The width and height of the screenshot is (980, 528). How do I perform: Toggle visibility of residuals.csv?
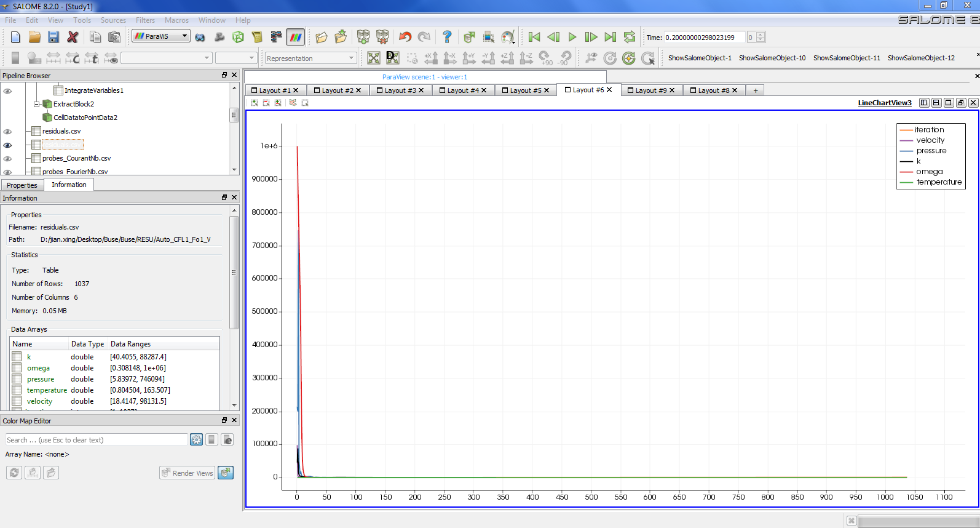7,132
